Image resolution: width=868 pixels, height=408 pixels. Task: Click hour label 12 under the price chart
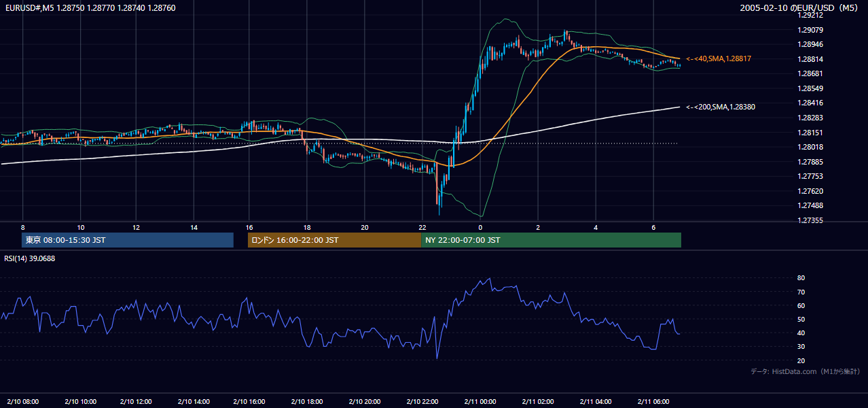[x=137, y=227]
